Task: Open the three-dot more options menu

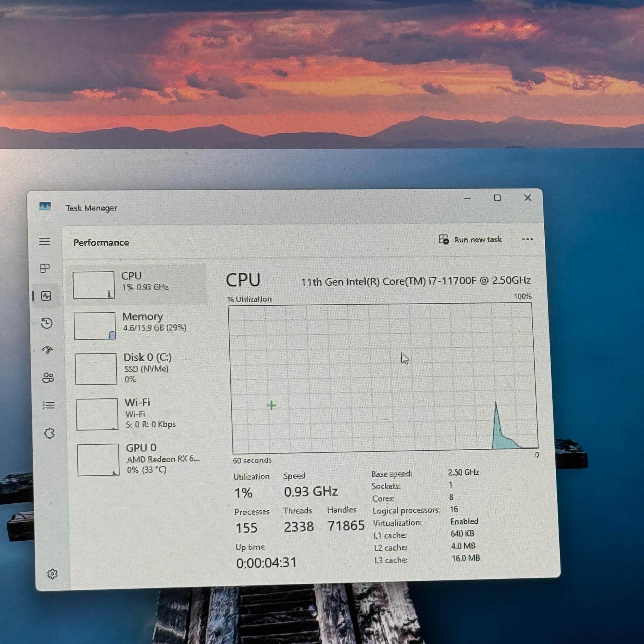Action: pyautogui.click(x=527, y=239)
